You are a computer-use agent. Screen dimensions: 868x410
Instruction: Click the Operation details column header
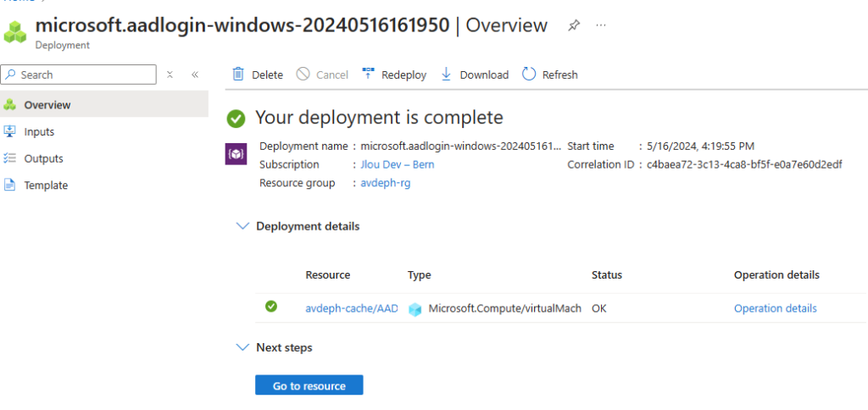tap(776, 275)
